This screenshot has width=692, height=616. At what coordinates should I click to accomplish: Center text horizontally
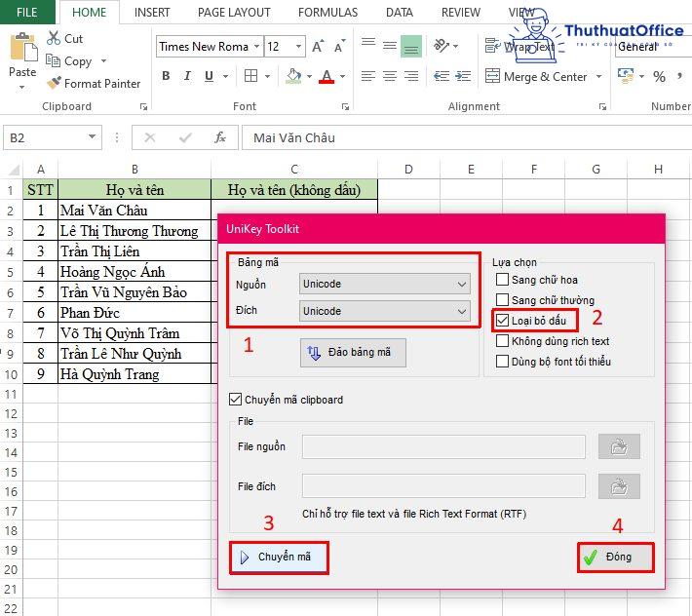[x=390, y=76]
